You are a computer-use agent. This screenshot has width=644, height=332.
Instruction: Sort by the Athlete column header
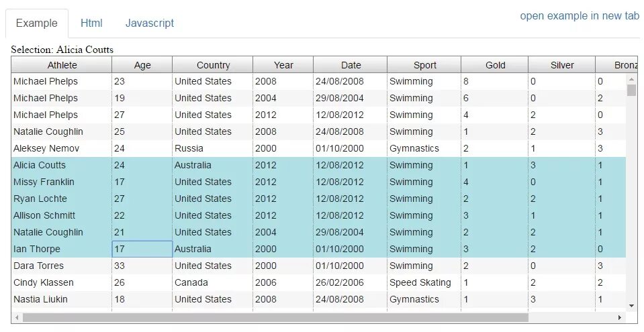pyautogui.click(x=62, y=65)
